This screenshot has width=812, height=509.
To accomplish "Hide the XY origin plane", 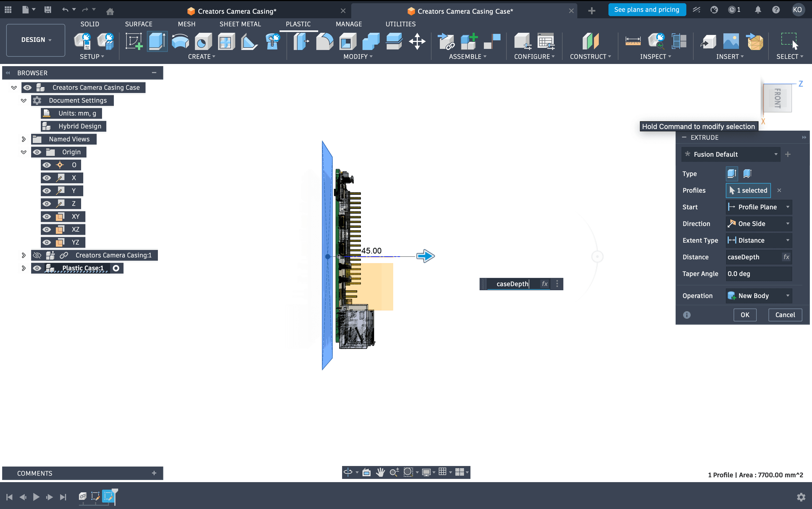I will 47,216.
